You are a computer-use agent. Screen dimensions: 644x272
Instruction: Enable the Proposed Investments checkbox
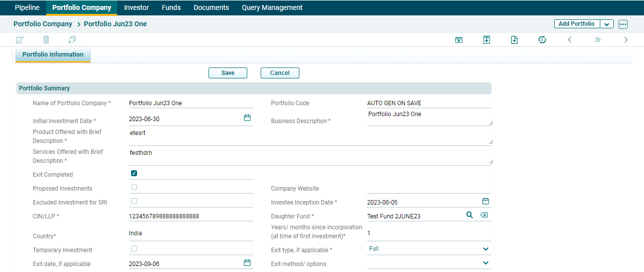pyautogui.click(x=134, y=187)
